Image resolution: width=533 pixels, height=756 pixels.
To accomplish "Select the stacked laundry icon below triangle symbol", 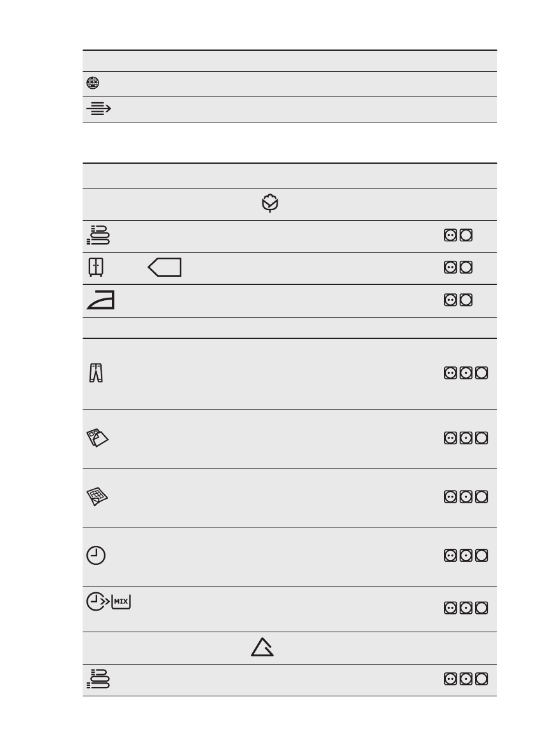I will pyautogui.click(x=98, y=679).
